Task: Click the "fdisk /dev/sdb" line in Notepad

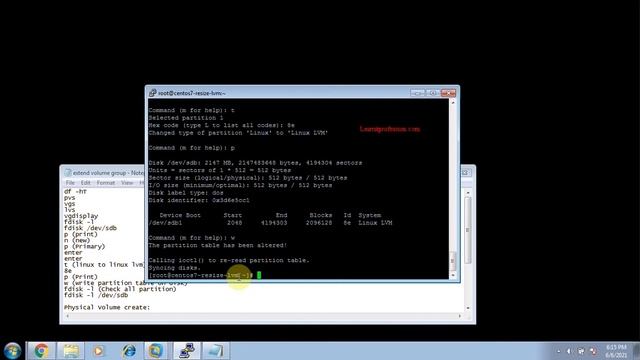Action: [90, 228]
